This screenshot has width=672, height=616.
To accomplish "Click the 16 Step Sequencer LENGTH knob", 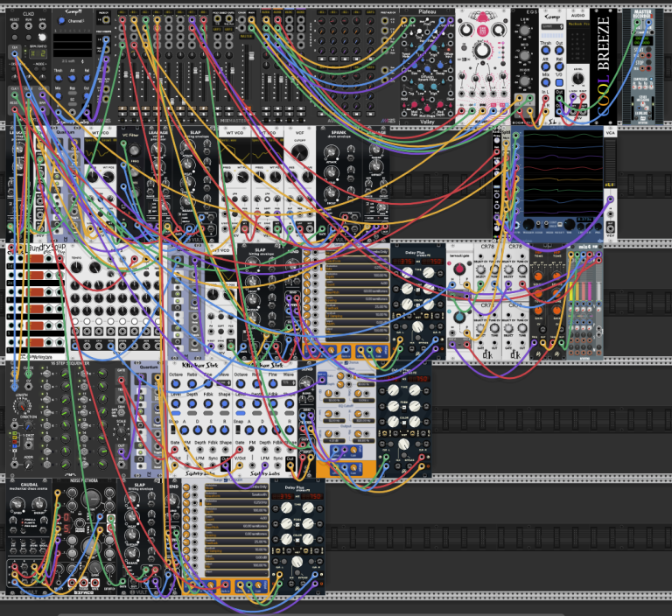I will 21,405.
